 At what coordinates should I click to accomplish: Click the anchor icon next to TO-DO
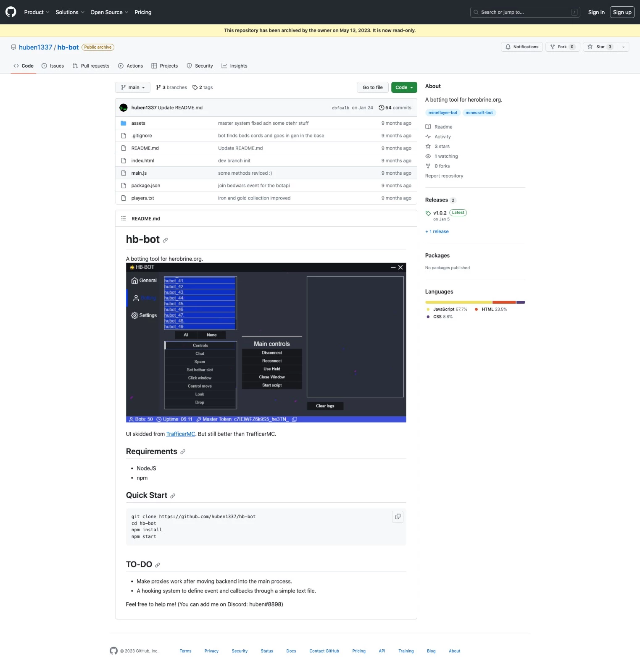158,565
